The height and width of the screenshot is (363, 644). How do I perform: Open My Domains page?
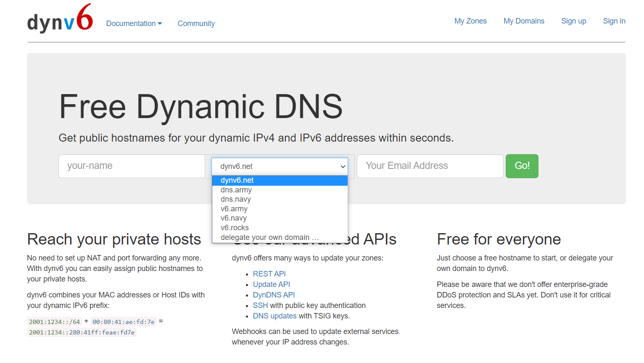tap(523, 21)
